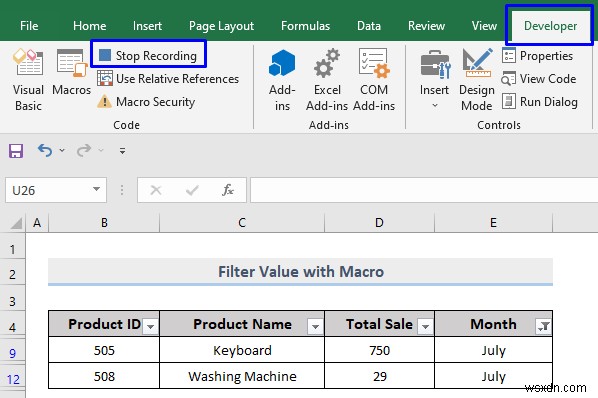
Task: Select column A header
Action: click(x=37, y=223)
